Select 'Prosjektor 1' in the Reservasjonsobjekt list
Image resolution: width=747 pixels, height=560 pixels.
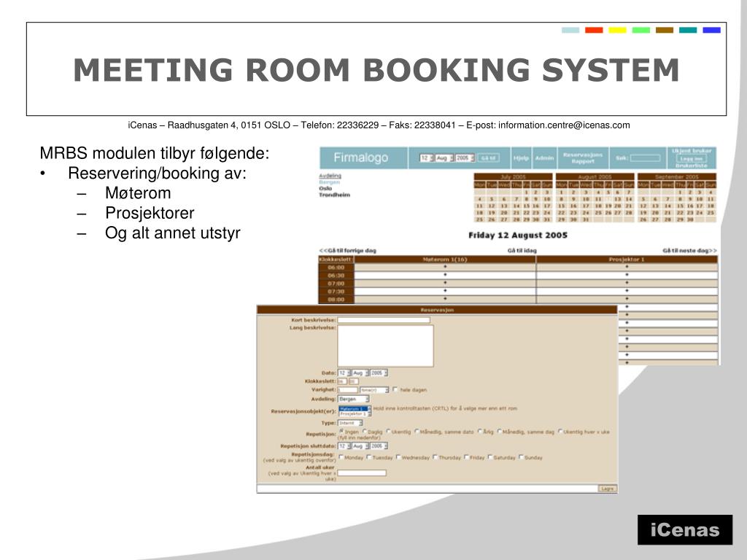click(354, 414)
